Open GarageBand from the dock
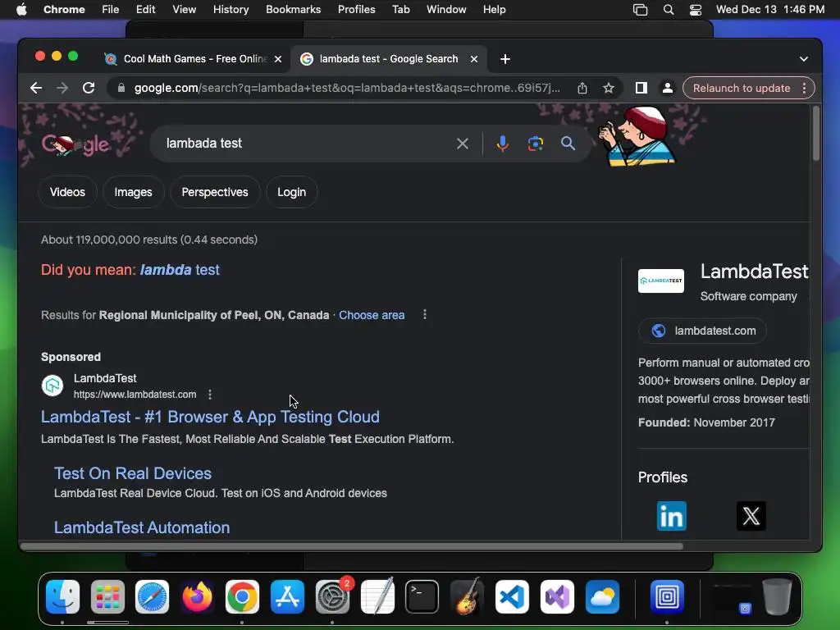 pyautogui.click(x=467, y=596)
